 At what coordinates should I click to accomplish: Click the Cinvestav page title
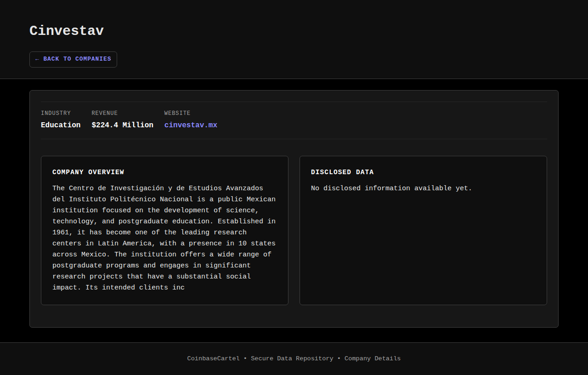coord(67,31)
